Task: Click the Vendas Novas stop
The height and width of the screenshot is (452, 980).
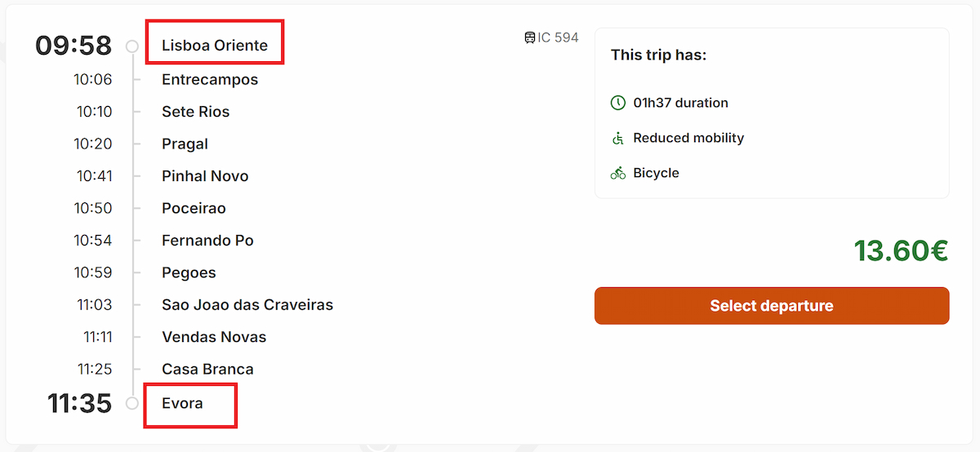Action: click(214, 337)
